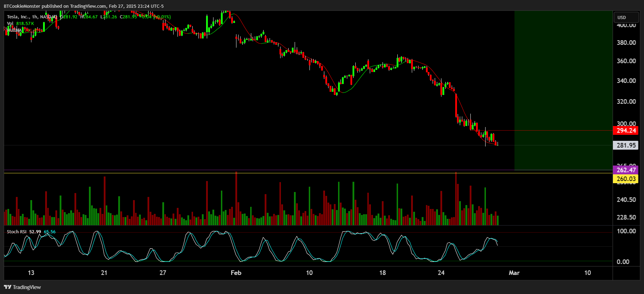Click the Stoch RSI indicator label
The image size is (644, 294).
(x=17, y=232)
